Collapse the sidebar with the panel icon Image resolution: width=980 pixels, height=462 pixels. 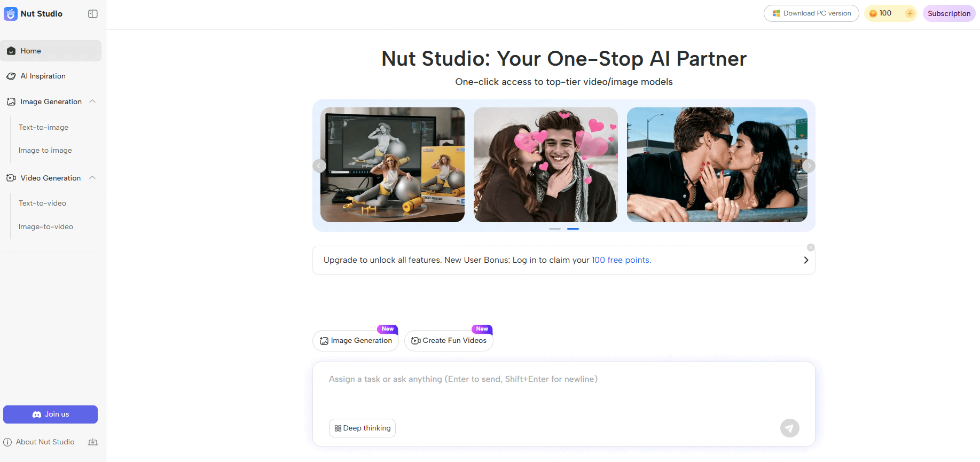click(x=93, y=14)
